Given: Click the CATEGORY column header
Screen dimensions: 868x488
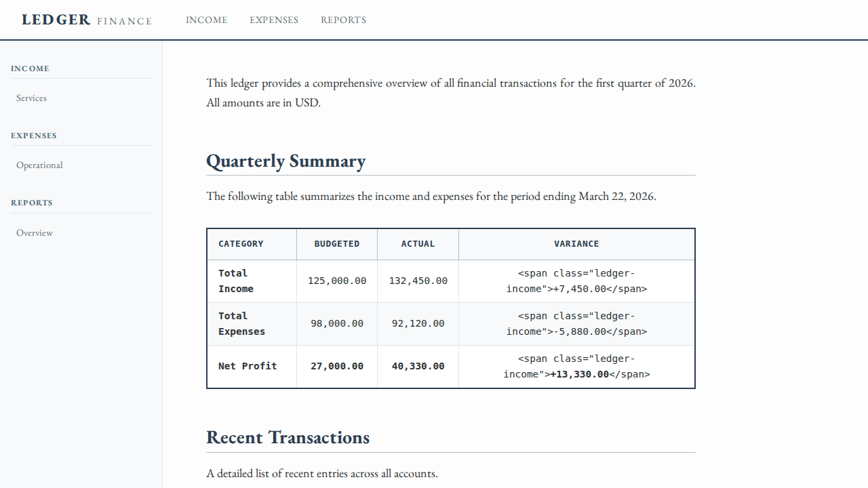Looking at the screenshot, I should 241,243.
